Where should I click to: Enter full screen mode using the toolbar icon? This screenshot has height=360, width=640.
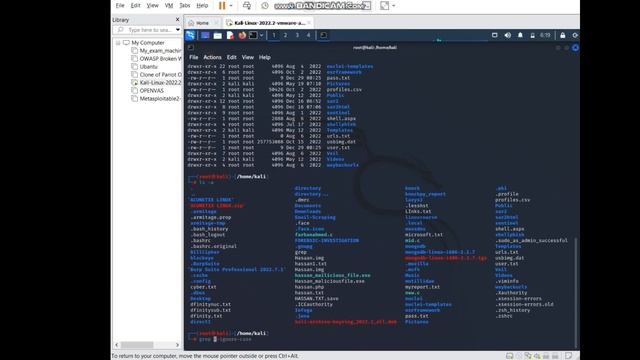pyautogui.click(x=384, y=6)
